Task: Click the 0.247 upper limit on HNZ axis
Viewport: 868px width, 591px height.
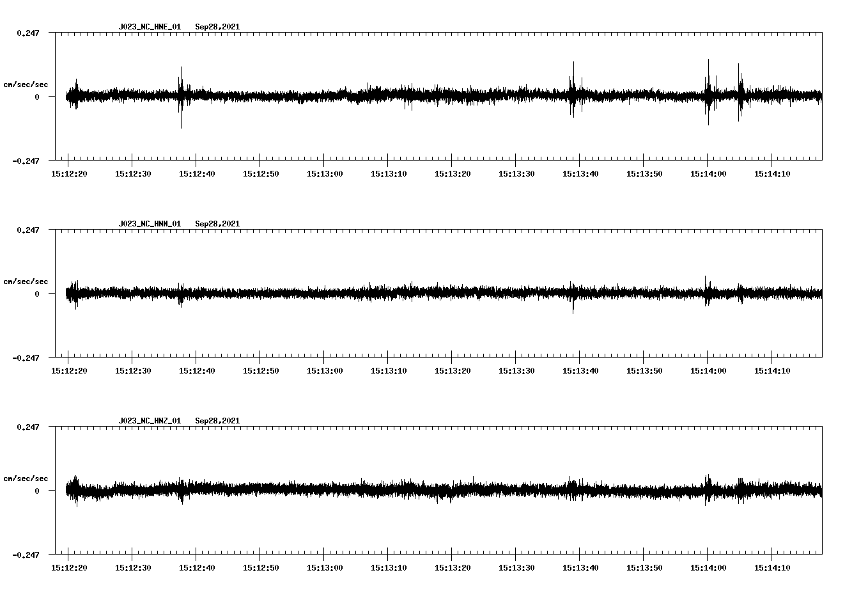Action: [27, 427]
